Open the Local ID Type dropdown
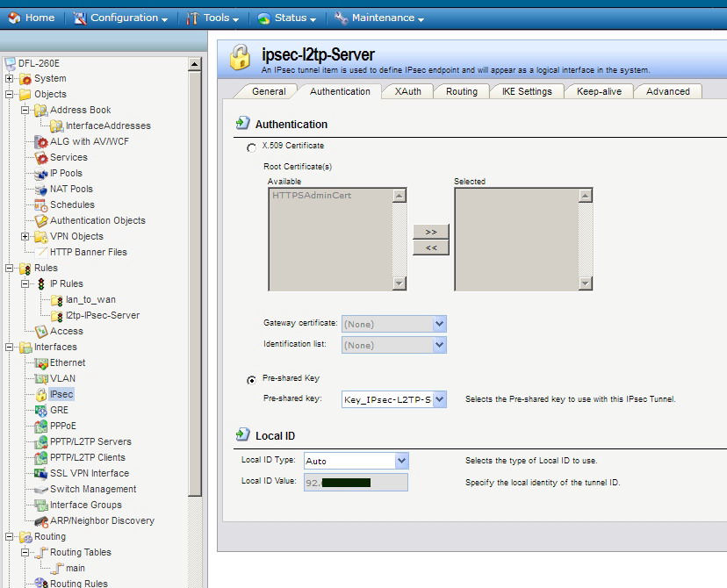 [401, 461]
